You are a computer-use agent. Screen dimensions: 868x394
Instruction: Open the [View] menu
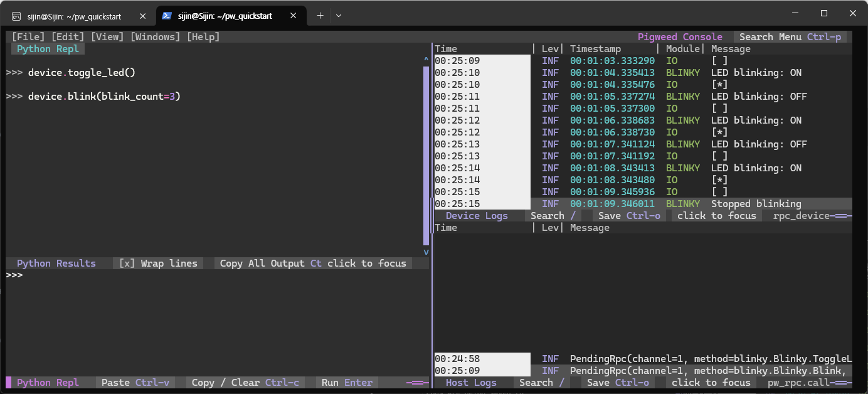pyautogui.click(x=107, y=37)
